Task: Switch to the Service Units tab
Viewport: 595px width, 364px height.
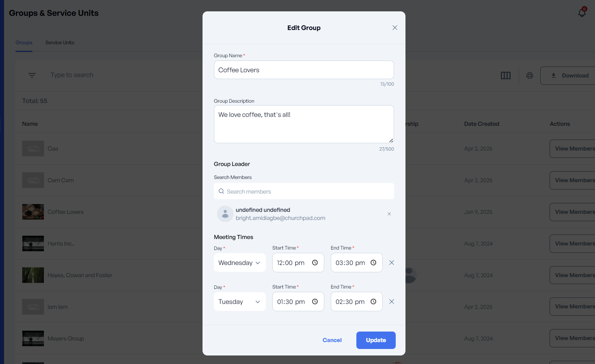Action: click(x=60, y=43)
